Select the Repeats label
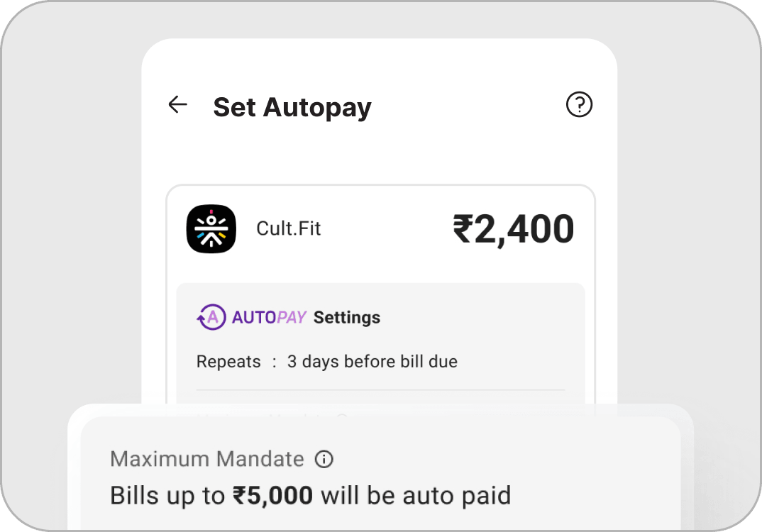The width and height of the screenshot is (762, 532). pyautogui.click(x=228, y=361)
